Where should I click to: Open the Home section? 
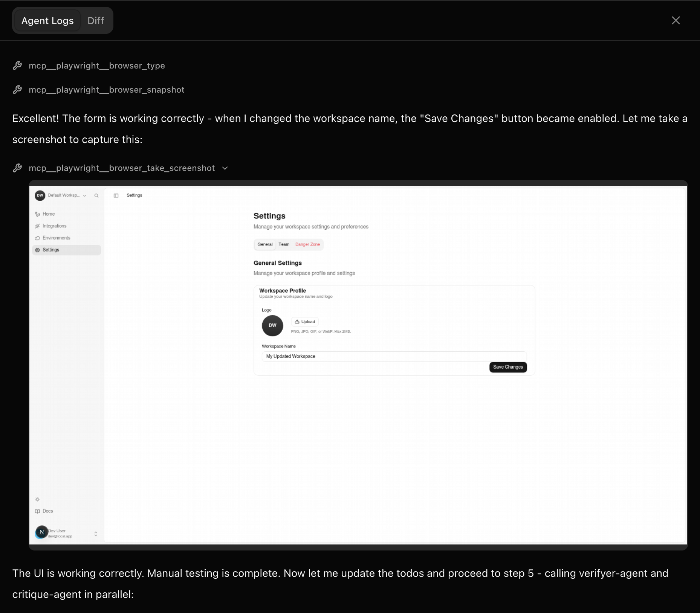click(x=48, y=213)
